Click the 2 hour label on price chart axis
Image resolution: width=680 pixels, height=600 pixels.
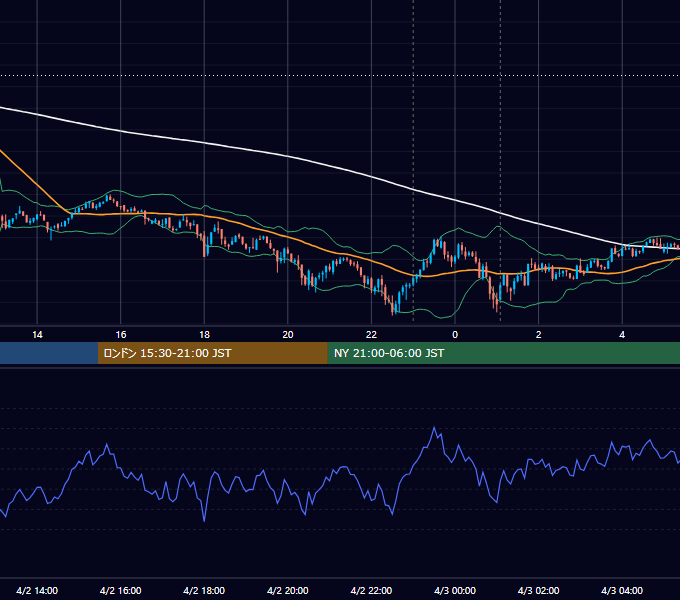point(539,335)
